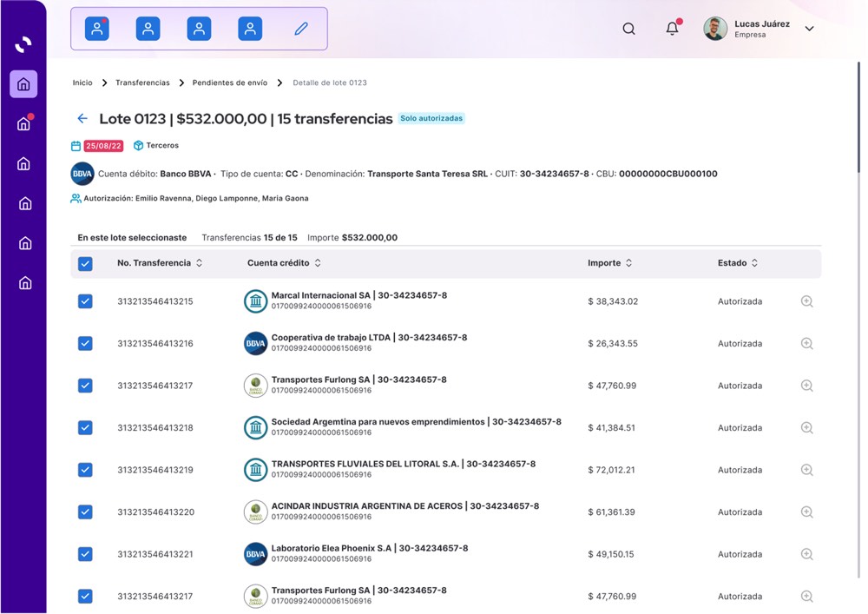The width and height of the screenshot is (868, 614).
Task: Uncheck transfer 313213546413220 checkbox
Action: tap(85, 512)
